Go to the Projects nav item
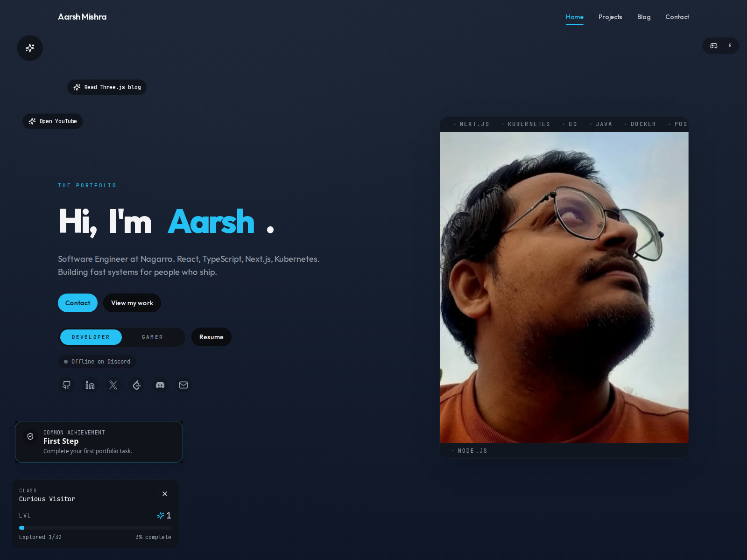Screen dimensions: 747x560 (x=610, y=17)
